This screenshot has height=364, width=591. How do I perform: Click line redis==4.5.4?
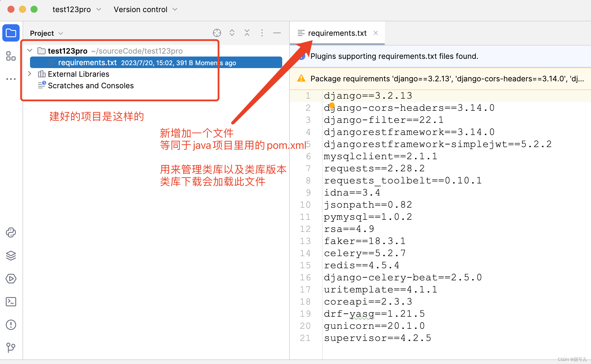[361, 265]
